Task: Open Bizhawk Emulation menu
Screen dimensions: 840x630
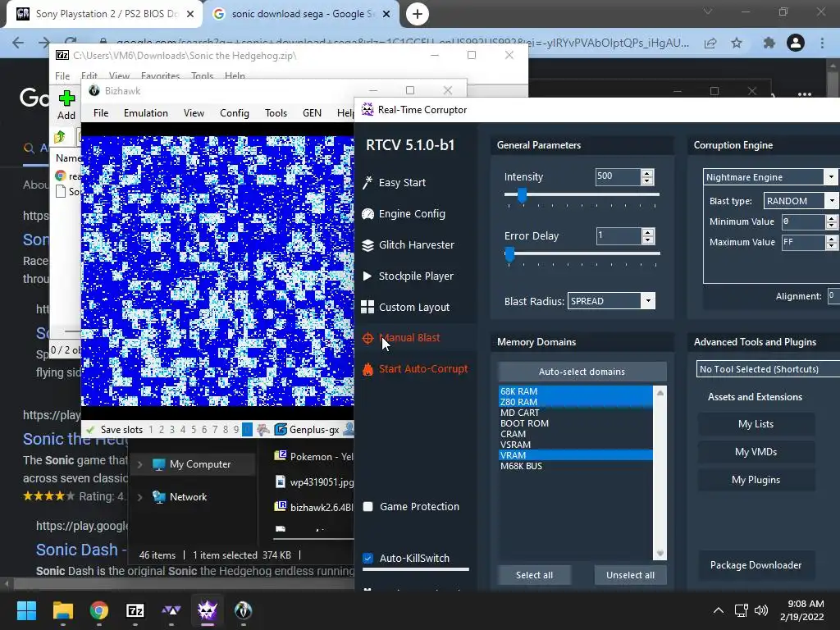Action: (x=146, y=113)
